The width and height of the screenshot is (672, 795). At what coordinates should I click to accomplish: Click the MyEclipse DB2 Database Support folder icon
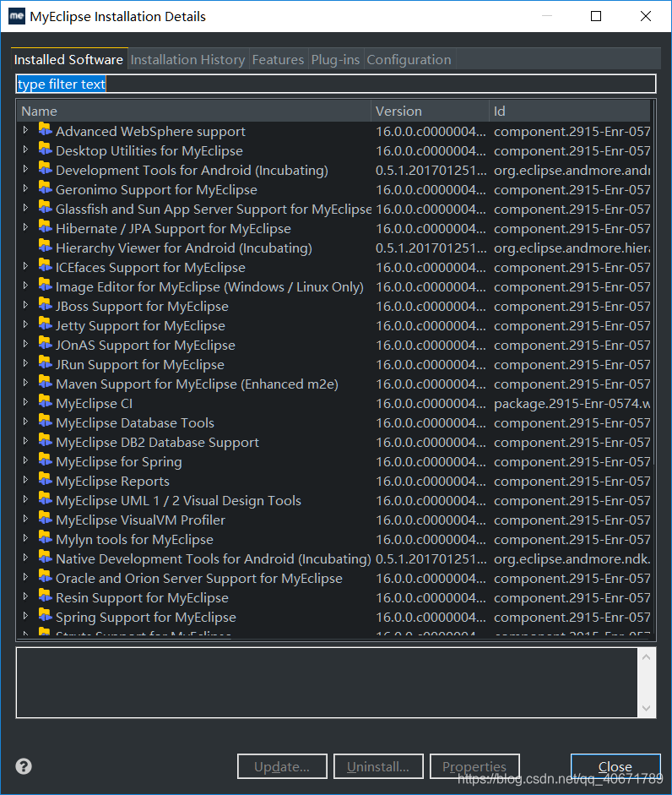coord(45,441)
